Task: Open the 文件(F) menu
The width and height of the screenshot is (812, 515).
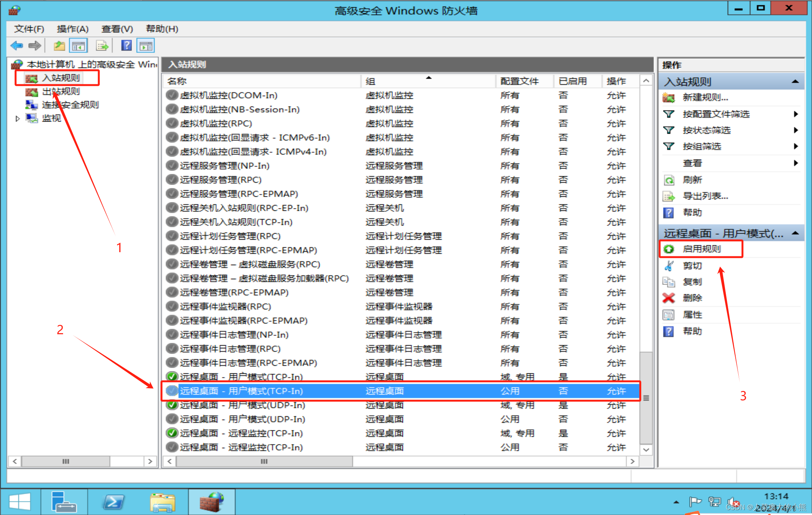Action: pos(29,29)
